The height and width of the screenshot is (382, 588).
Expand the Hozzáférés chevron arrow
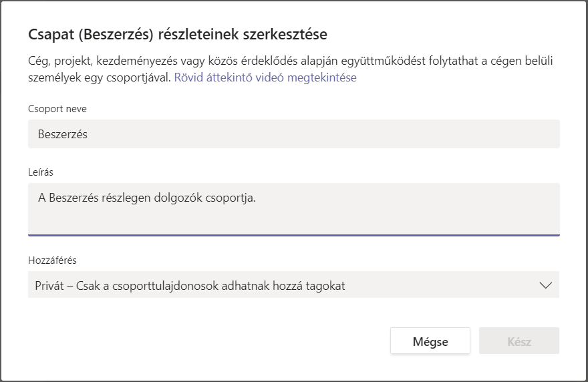coord(545,285)
